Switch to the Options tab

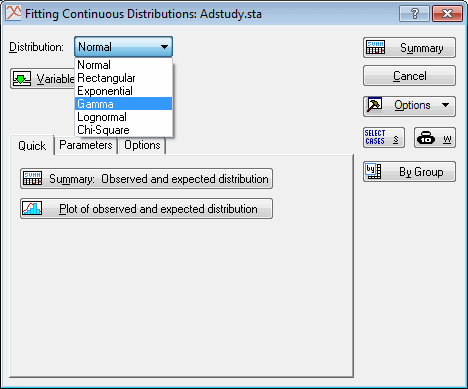coord(142,145)
